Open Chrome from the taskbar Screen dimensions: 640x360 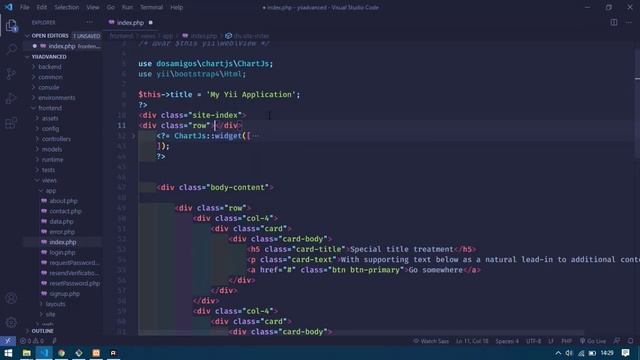(x=61, y=353)
